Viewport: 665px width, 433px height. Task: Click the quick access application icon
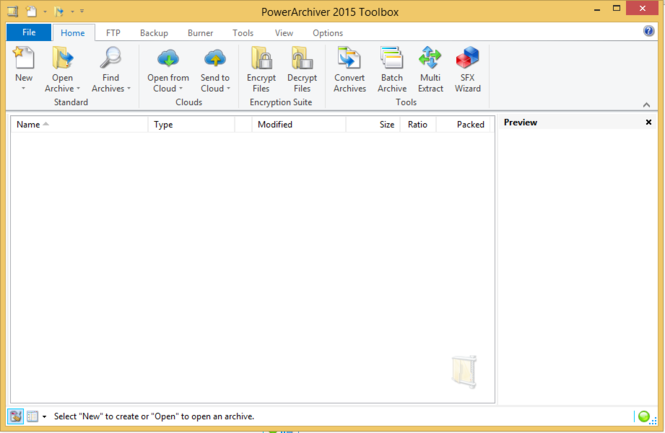tap(13, 11)
